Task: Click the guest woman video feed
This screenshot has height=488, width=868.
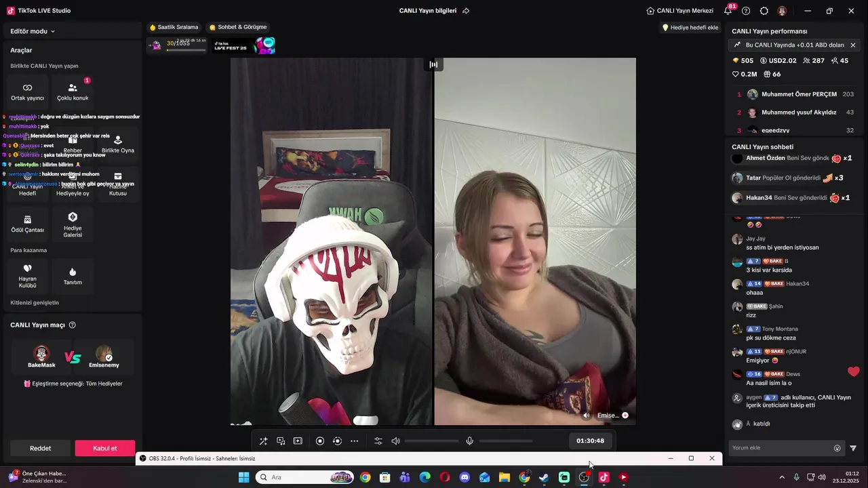Action: point(535,241)
